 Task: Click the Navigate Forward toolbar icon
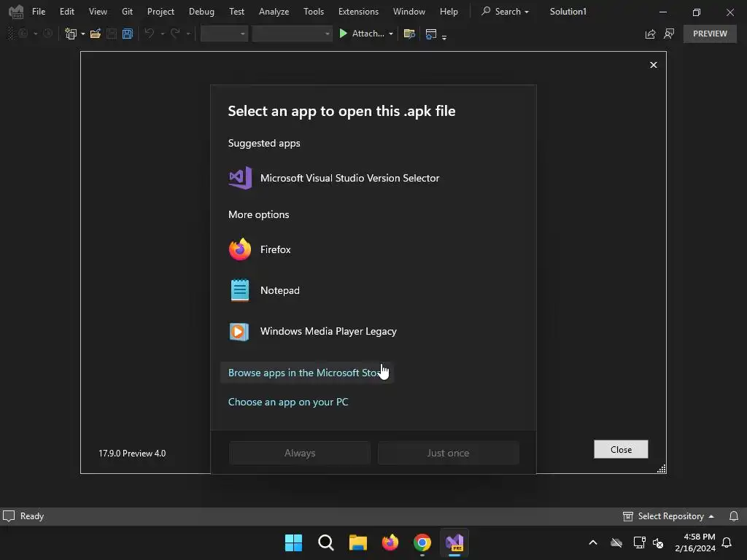point(47,34)
